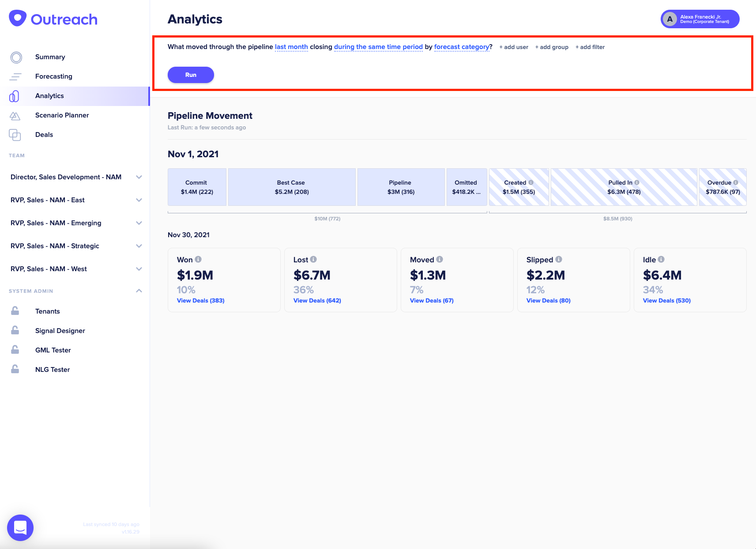The image size is (756, 549).
Task: Click the '$8.5M (930)' total label
Action: [618, 219]
